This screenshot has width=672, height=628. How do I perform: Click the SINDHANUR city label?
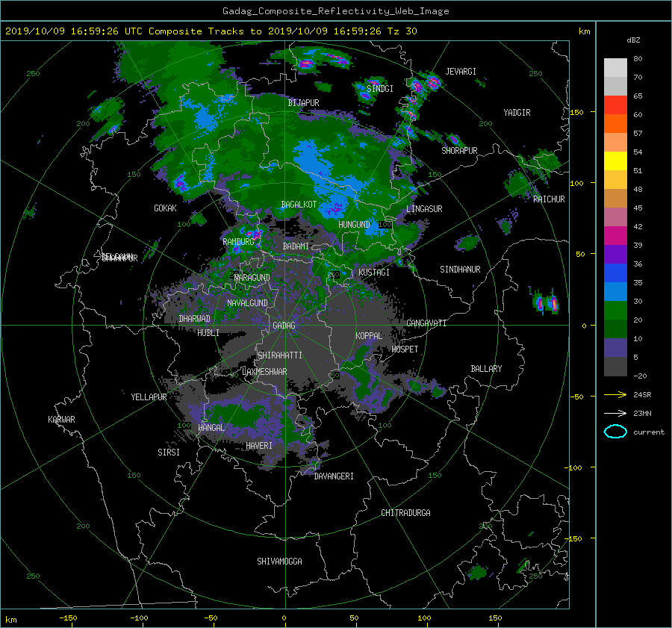(x=460, y=270)
